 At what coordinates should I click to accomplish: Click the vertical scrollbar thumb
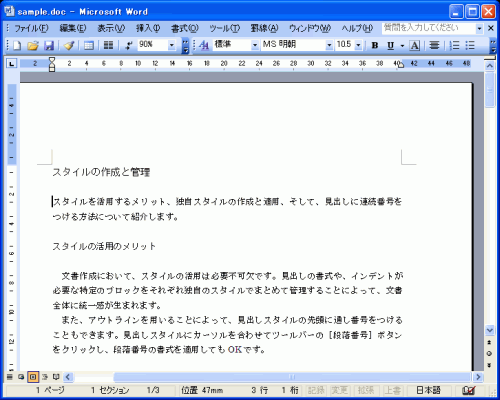click(x=489, y=90)
